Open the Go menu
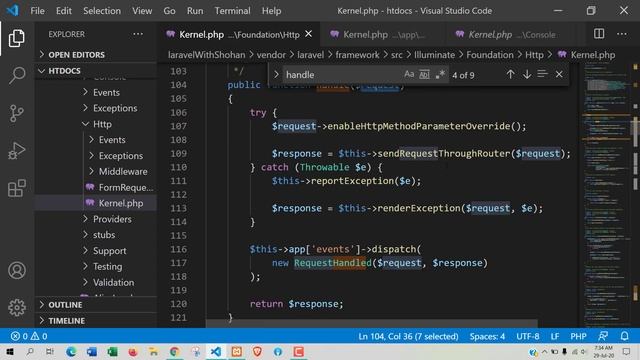The image size is (640, 360). click(x=169, y=11)
